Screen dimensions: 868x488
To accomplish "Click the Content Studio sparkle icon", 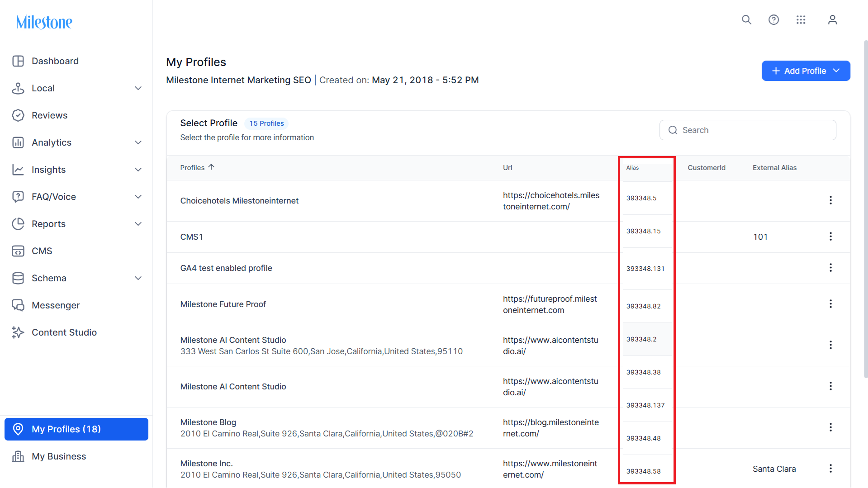I will [18, 332].
